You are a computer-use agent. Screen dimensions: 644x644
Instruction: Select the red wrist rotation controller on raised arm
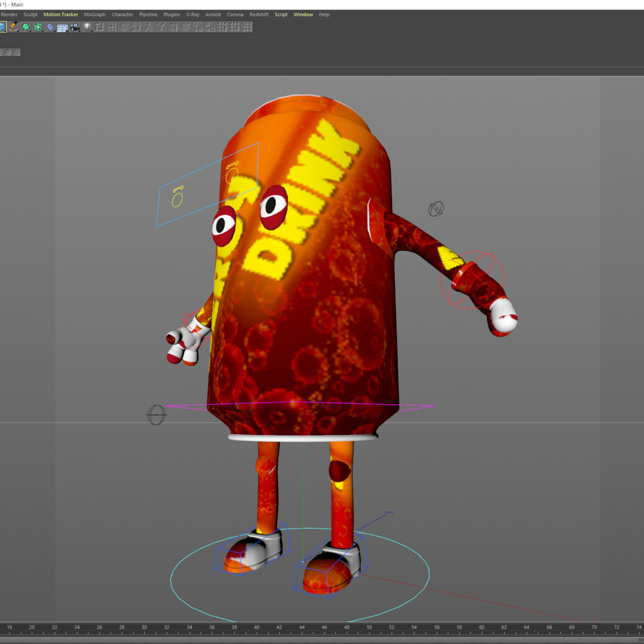click(472, 280)
